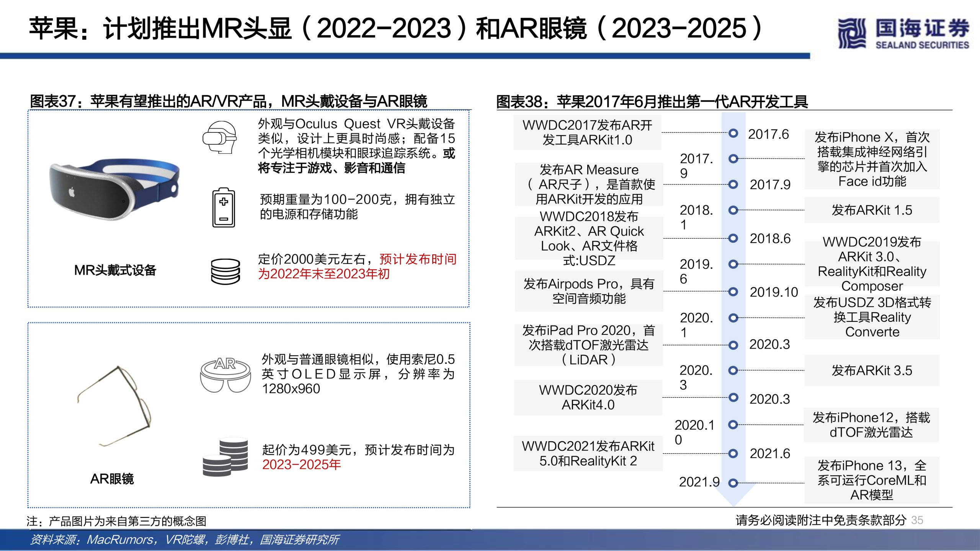Click the battery icon beside weight description
980x551 pixels.
[x=224, y=207]
